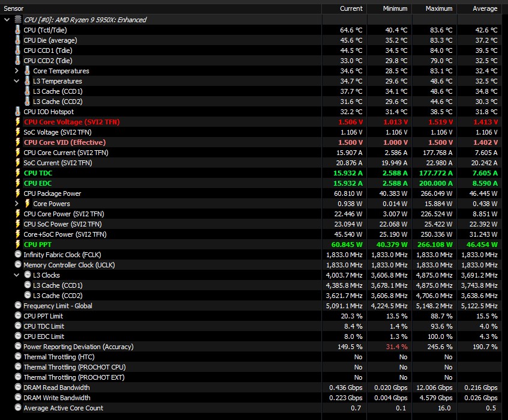Expand the Core Powers group
Screen dimensions: 508x420
tap(17, 204)
